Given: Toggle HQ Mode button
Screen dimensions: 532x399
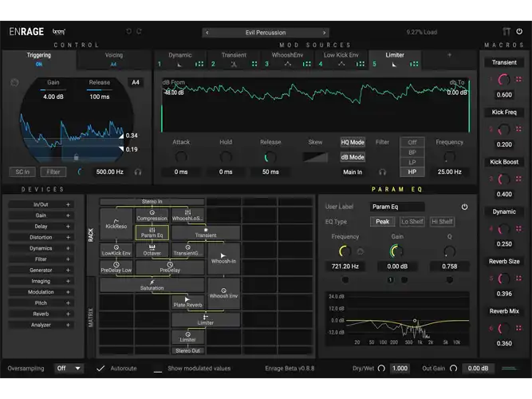Looking at the screenshot, I should point(353,142).
